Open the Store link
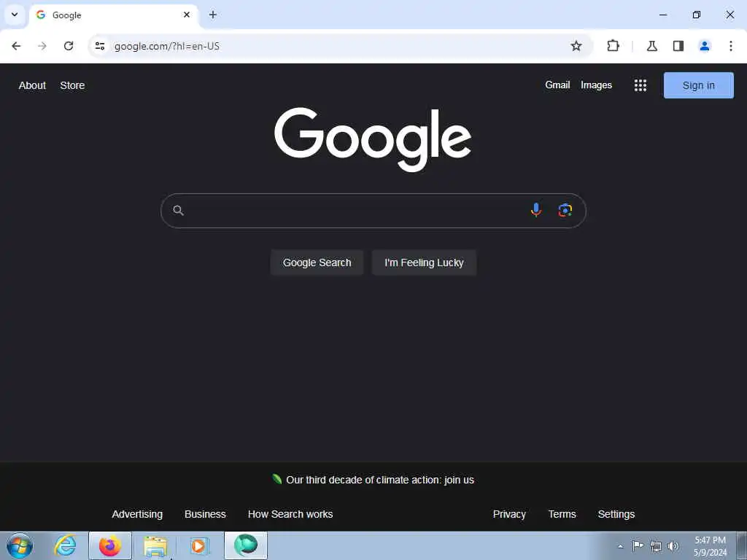Screen dimensions: 747x560 pos(72,85)
